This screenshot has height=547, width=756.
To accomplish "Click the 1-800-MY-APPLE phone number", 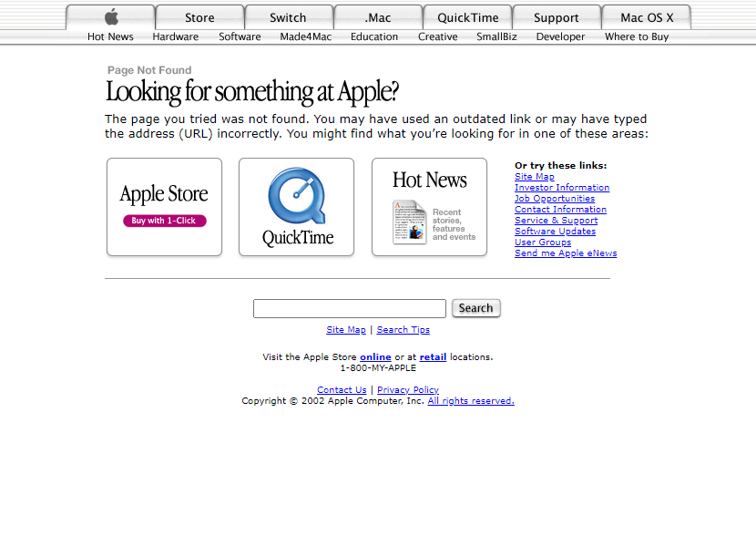I will tap(378, 368).
